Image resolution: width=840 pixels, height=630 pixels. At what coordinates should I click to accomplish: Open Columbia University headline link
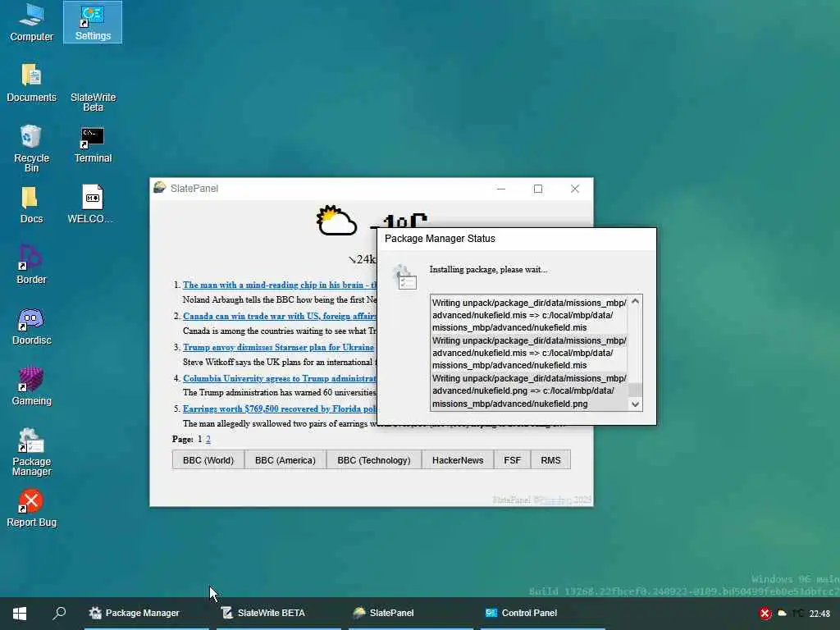280,378
